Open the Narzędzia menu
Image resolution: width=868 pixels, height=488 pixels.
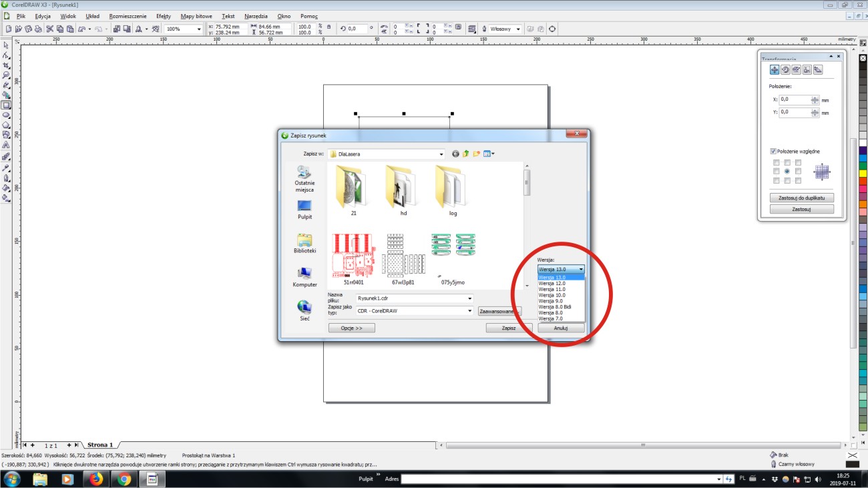pos(256,15)
